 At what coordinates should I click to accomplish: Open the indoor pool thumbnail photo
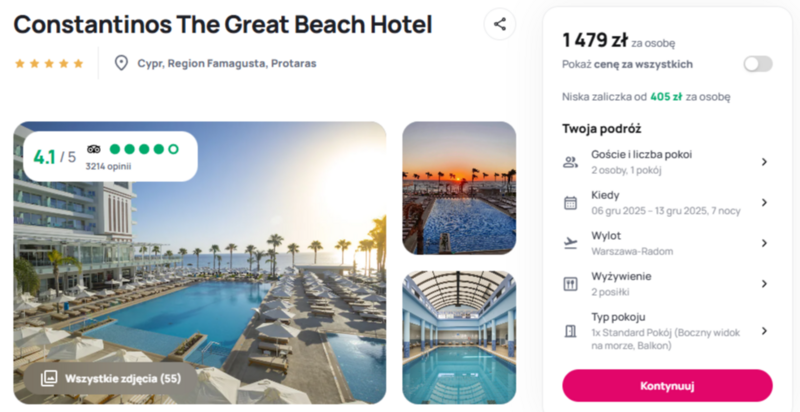[459, 337]
